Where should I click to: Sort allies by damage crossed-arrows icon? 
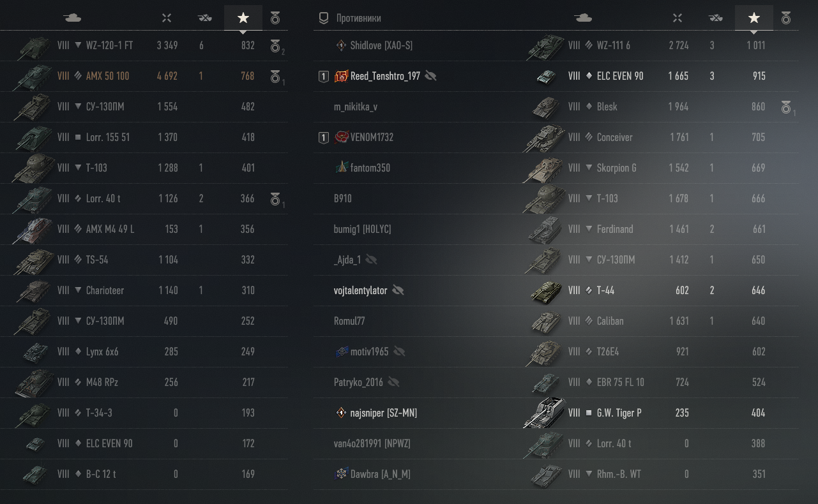point(167,18)
